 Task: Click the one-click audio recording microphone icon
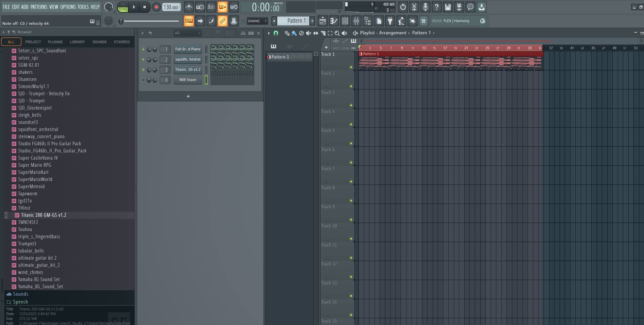coord(425,7)
